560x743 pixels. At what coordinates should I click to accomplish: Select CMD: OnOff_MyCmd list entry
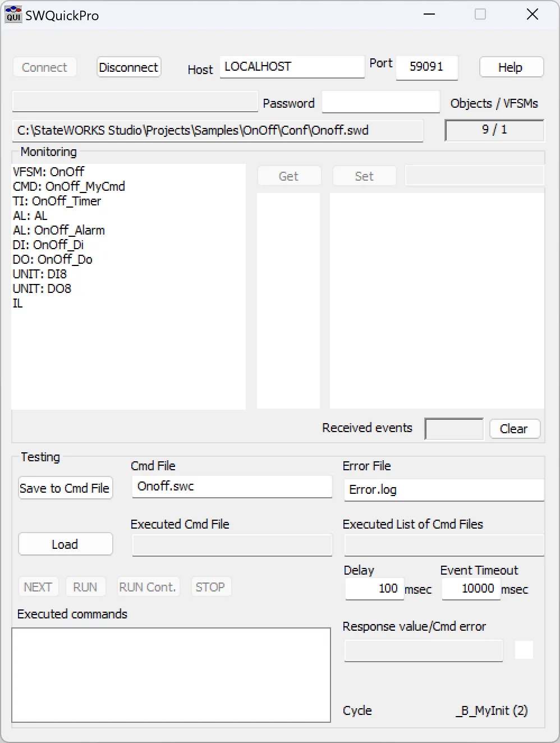coord(69,186)
